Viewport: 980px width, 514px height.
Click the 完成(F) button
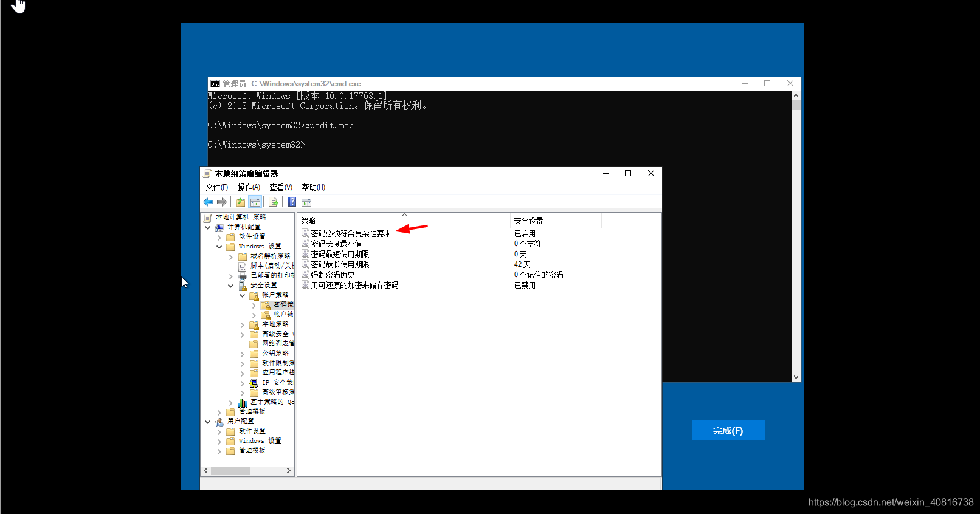[x=728, y=430]
